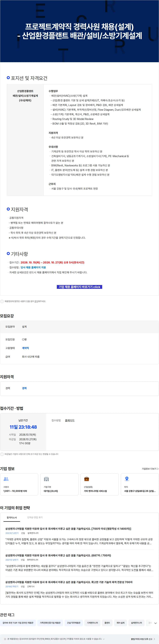This screenshot has height=644, width=159.
Task: Select the 설계엔지니어 tag
Action: tap(136, 623)
